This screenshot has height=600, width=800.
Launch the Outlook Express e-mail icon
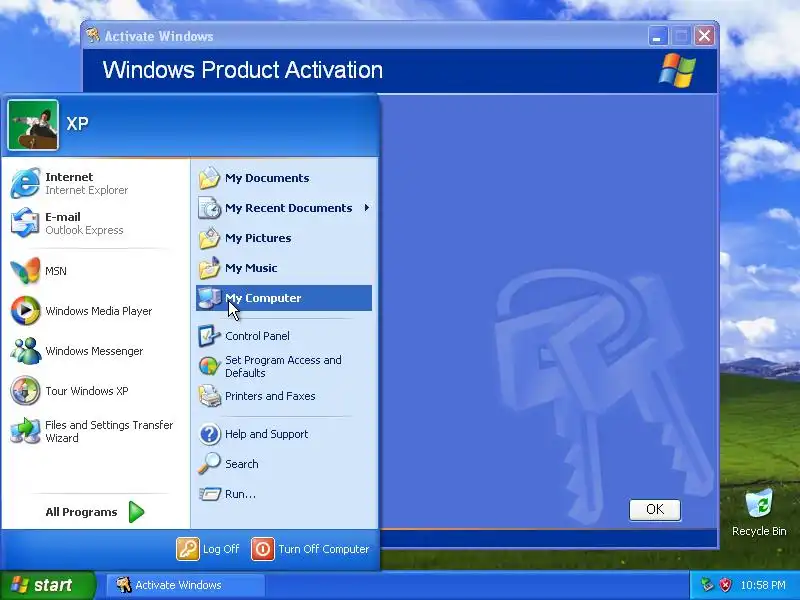(25, 223)
